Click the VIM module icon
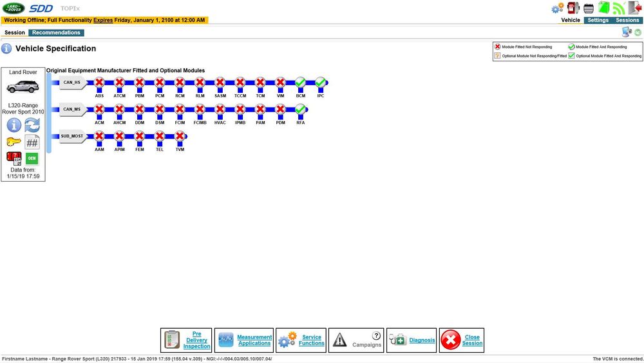This screenshot has width=644, height=363. point(280,83)
